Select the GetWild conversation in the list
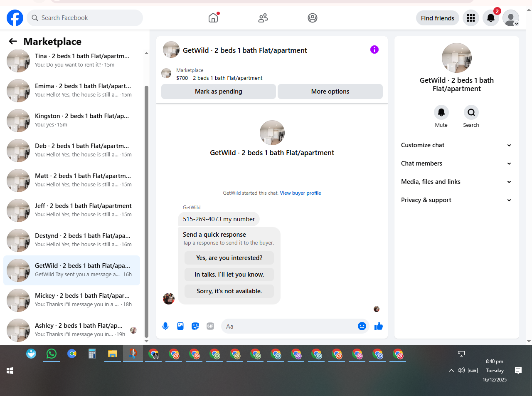The image size is (532, 396). [x=71, y=270]
